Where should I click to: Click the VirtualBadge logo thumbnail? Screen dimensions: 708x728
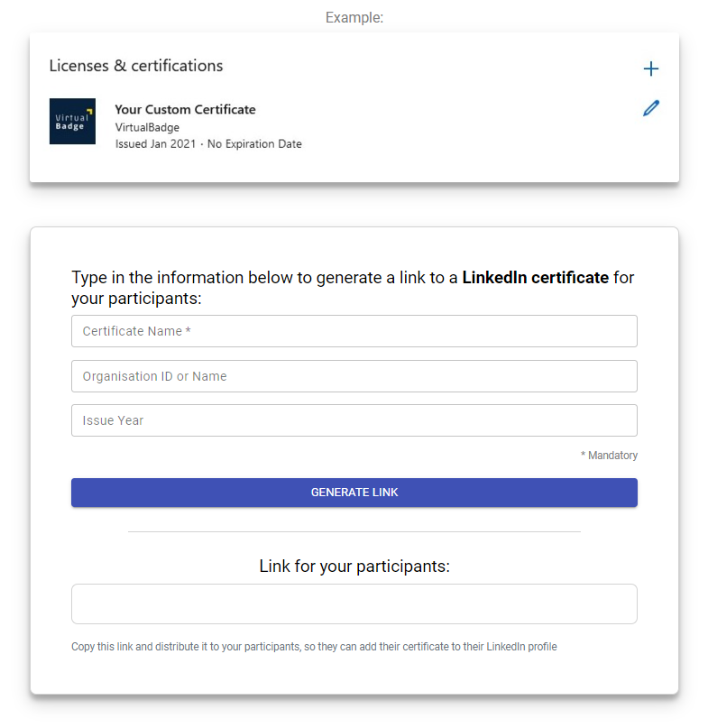click(72, 121)
